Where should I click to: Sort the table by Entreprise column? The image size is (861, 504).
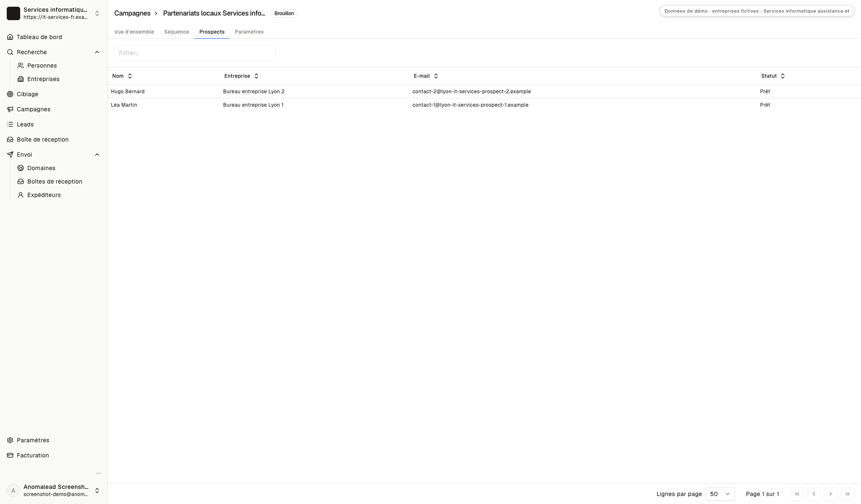tap(242, 76)
